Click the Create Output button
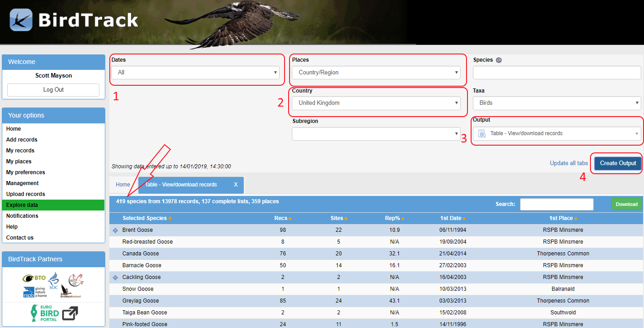 click(618, 163)
